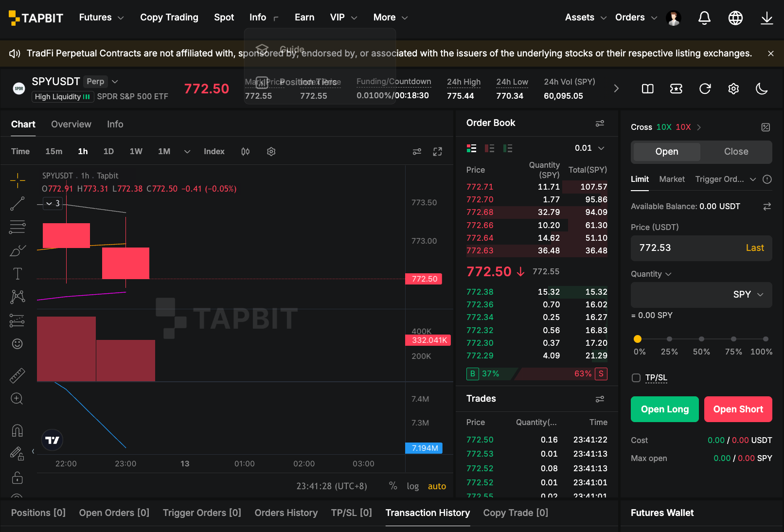Image resolution: width=784 pixels, height=532 pixels.
Task: Open the calculator icon in order panel
Action: [766, 127]
